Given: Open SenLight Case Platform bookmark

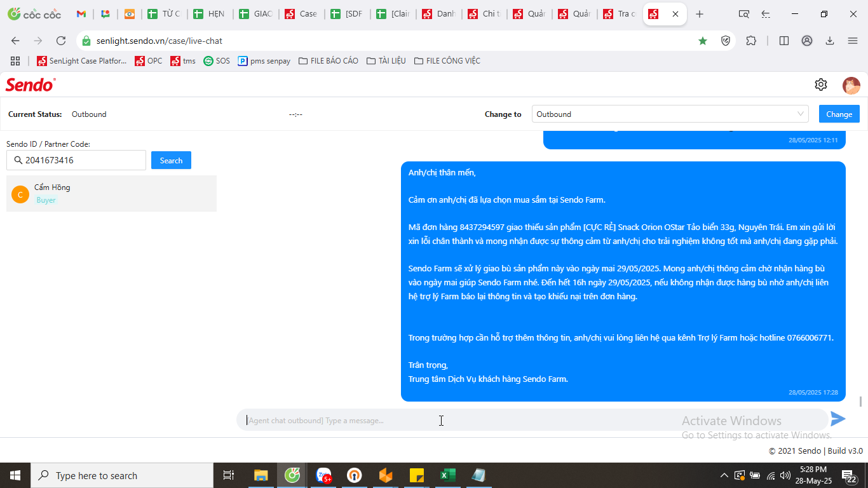Looking at the screenshot, I should tap(82, 61).
